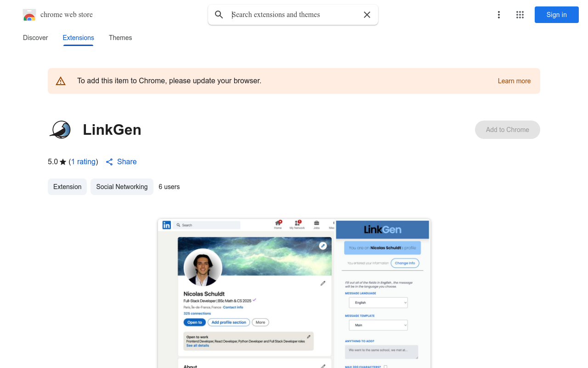Click the warning triangle icon in the banner

[x=61, y=81]
